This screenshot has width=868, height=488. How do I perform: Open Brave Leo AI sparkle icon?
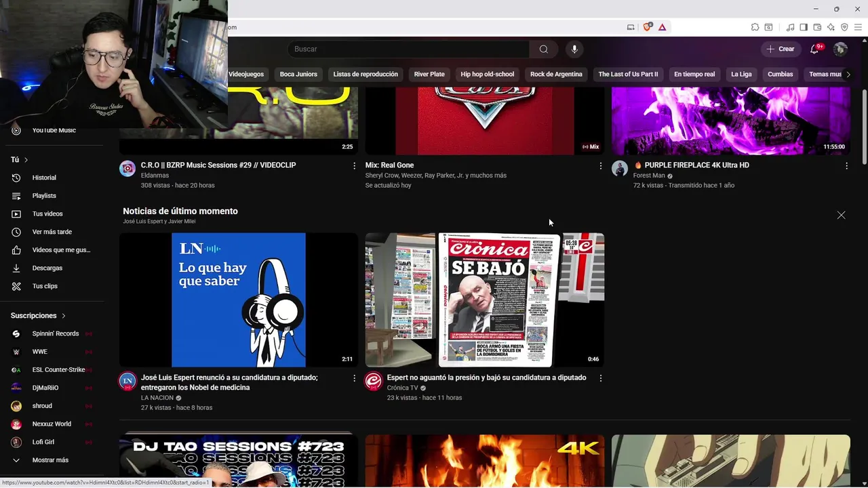point(831,27)
